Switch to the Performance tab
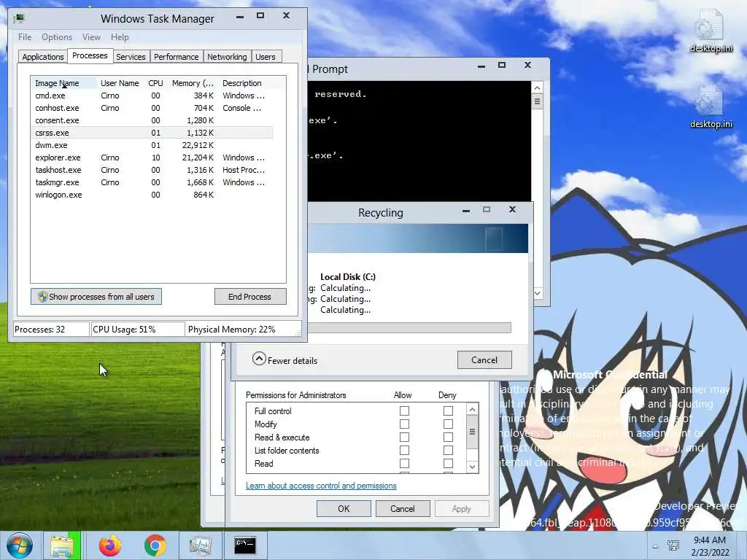747x560 pixels. (x=177, y=57)
